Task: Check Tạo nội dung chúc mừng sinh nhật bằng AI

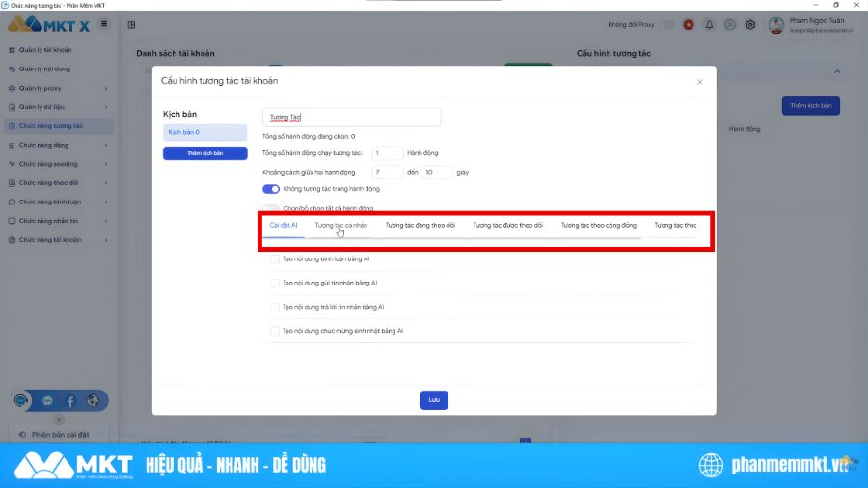Action: pyautogui.click(x=275, y=331)
